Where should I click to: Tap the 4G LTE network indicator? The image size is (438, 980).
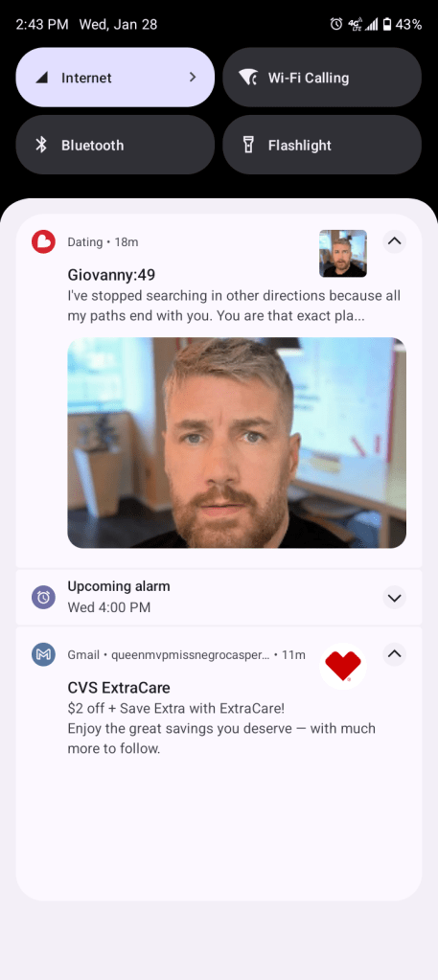355,24
